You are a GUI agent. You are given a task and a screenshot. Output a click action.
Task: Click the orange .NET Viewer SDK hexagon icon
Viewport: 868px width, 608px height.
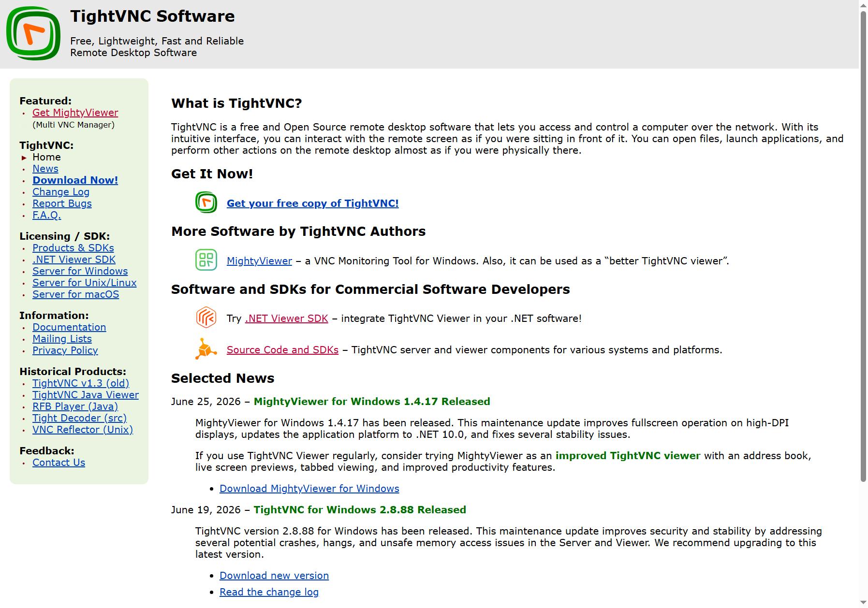point(206,318)
